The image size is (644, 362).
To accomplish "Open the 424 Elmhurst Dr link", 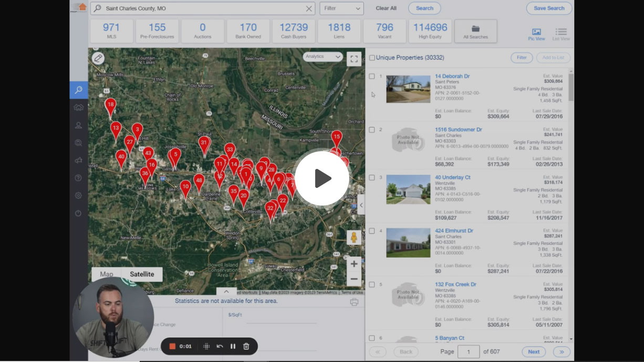I will click(x=454, y=231).
